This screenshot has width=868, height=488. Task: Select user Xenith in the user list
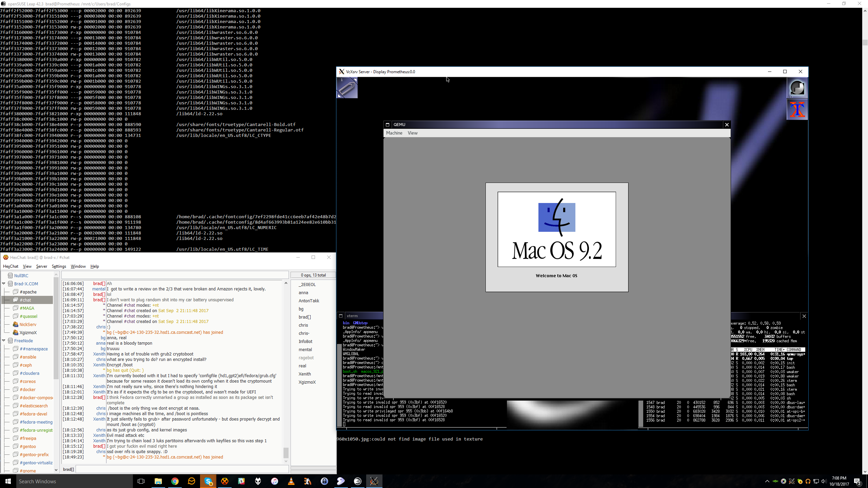[x=304, y=374]
